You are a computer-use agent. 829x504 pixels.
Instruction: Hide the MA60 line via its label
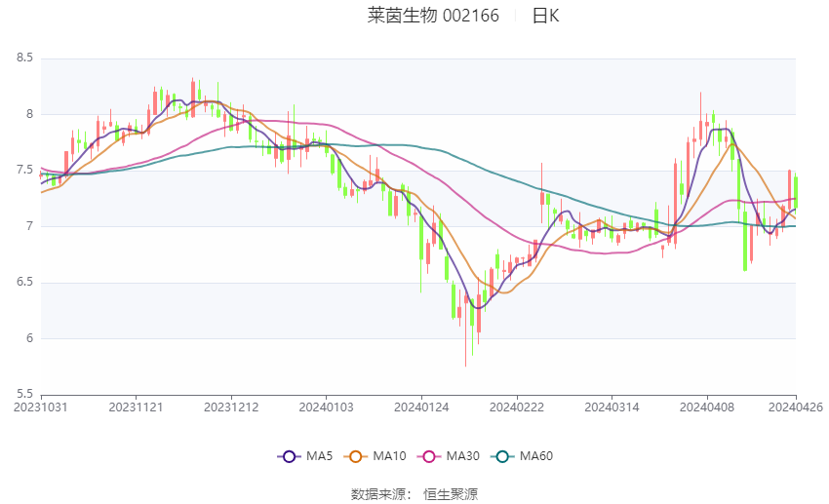pyautogui.click(x=536, y=456)
